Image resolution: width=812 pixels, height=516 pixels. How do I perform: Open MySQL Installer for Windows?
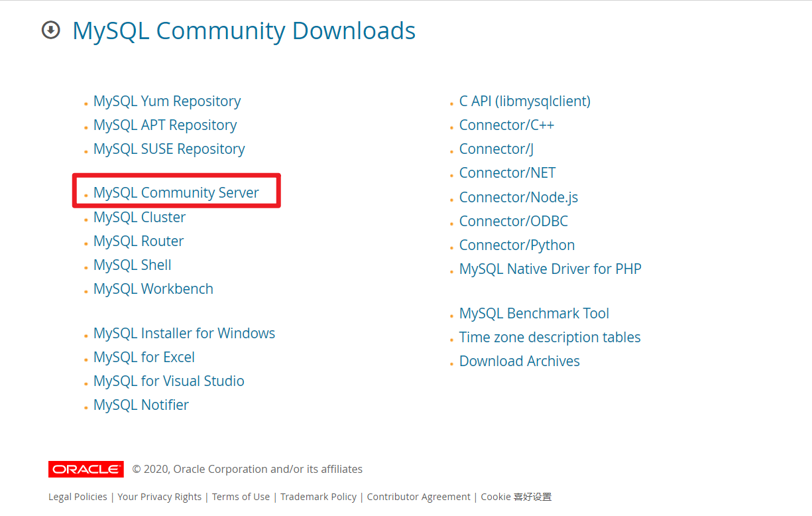pos(184,334)
